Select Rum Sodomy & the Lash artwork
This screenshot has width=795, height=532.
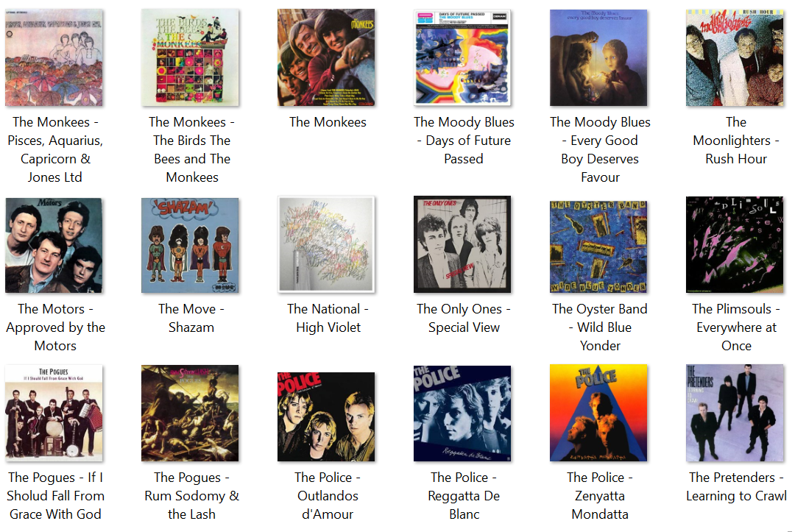190,413
